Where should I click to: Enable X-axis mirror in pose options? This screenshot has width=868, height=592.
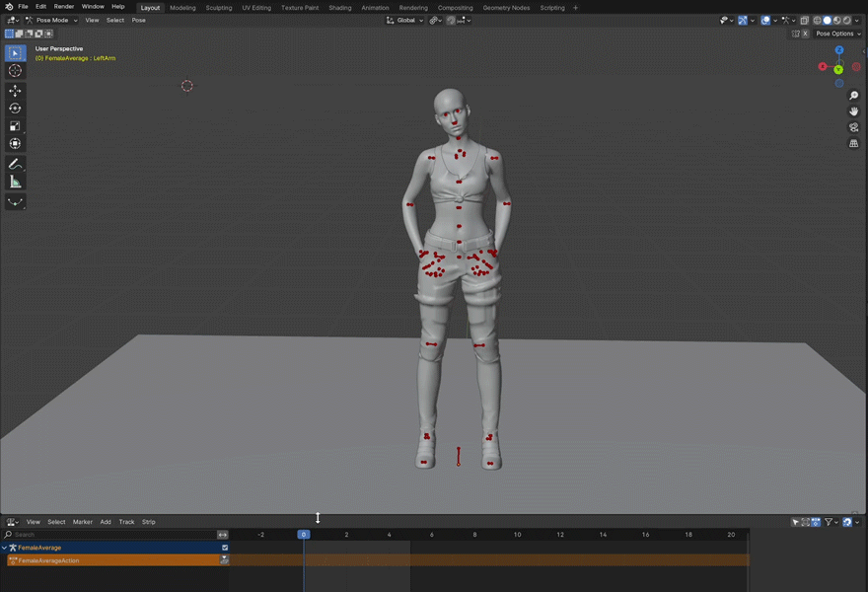pyautogui.click(x=805, y=34)
